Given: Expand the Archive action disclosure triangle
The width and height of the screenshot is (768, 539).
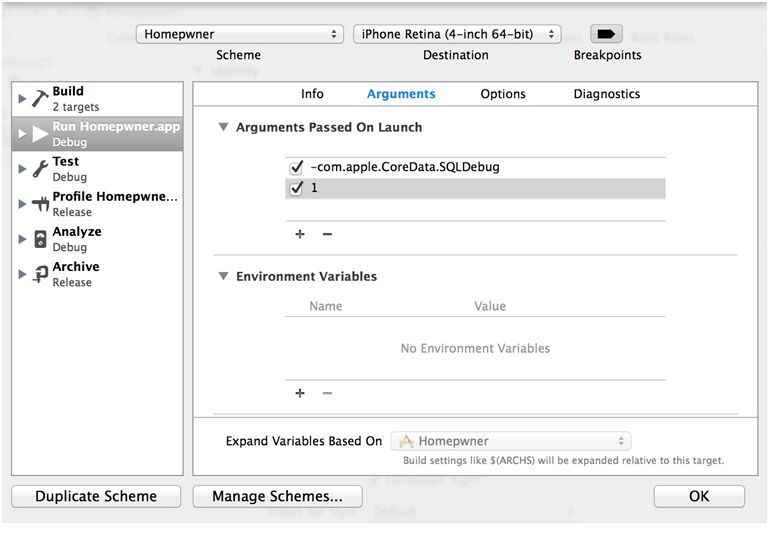Looking at the screenshot, I should (22, 274).
